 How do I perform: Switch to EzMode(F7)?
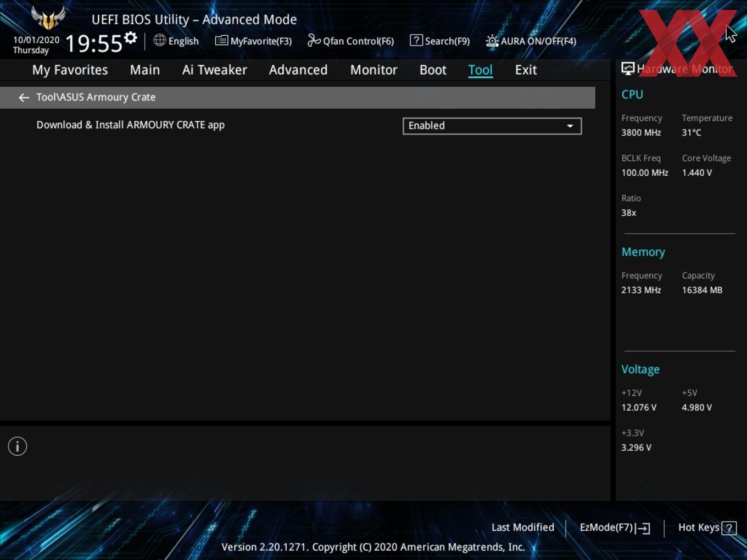click(615, 528)
